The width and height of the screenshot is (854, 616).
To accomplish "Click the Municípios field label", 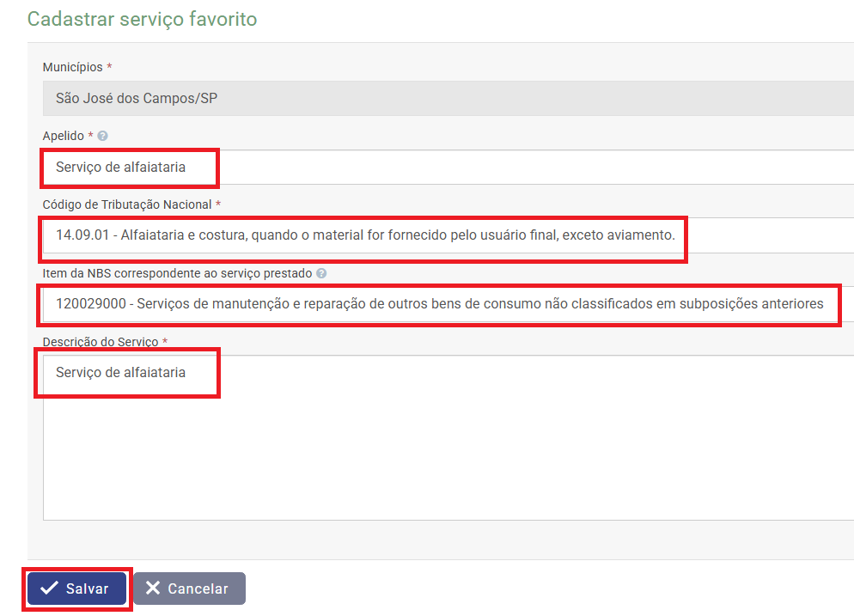I will pos(73,67).
